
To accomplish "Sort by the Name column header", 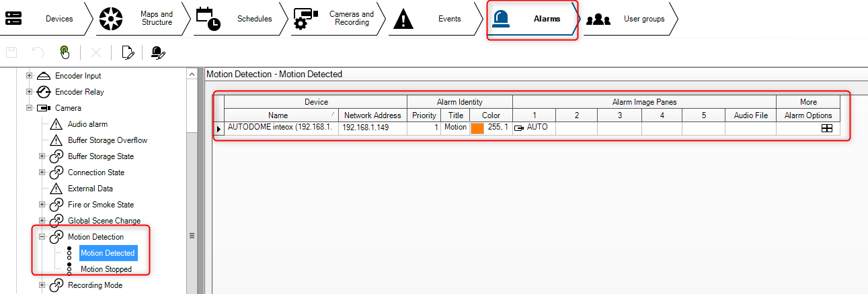I will pos(281,115).
